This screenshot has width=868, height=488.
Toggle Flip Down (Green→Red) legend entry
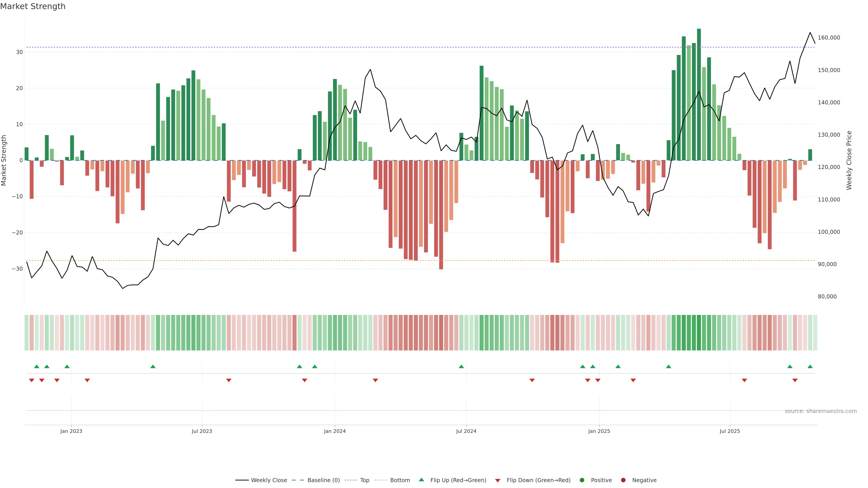tap(538, 480)
